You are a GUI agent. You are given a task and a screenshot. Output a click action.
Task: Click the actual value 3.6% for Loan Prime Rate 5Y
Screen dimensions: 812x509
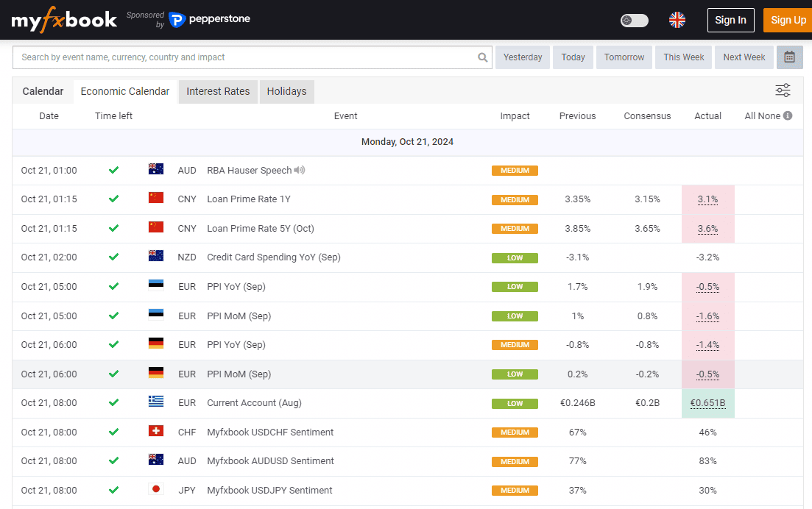tap(707, 229)
